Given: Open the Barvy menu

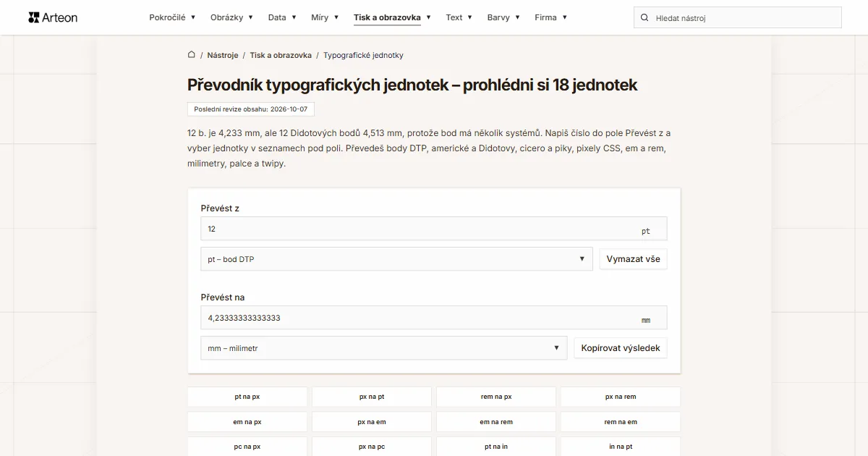Looking at the screenshot, I should pos(503,17).
